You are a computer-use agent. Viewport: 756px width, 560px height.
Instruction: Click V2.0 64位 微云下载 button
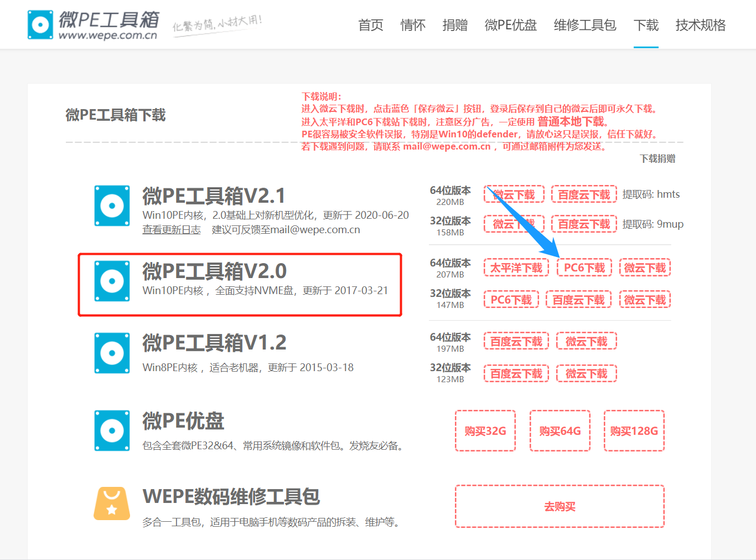[x=645, y=268]
